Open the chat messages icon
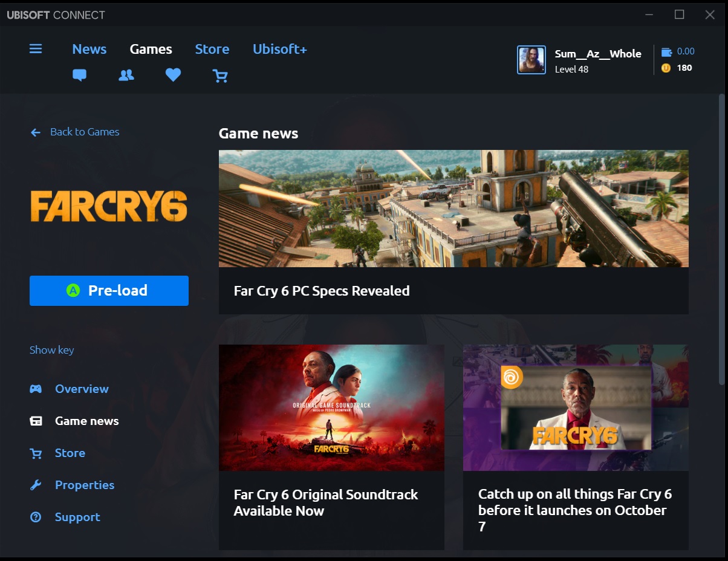This screenshot has height=561, width=728. (x=79, y=76)
